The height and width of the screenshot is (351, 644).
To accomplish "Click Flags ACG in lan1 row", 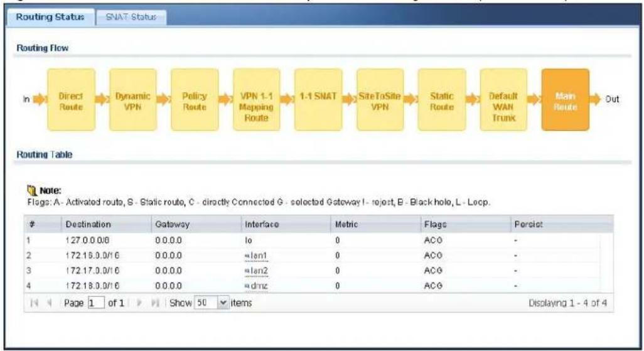I will (433, 256).
